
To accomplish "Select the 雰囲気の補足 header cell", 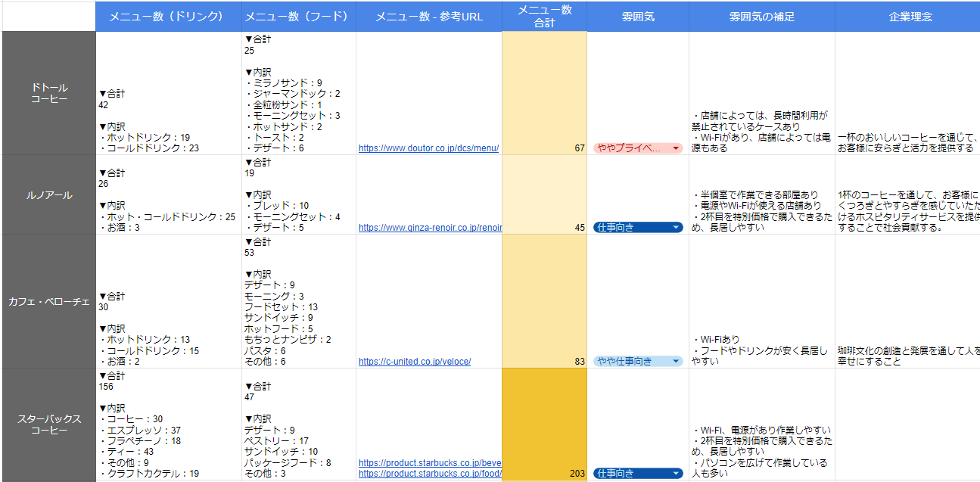I will point(761,17).
